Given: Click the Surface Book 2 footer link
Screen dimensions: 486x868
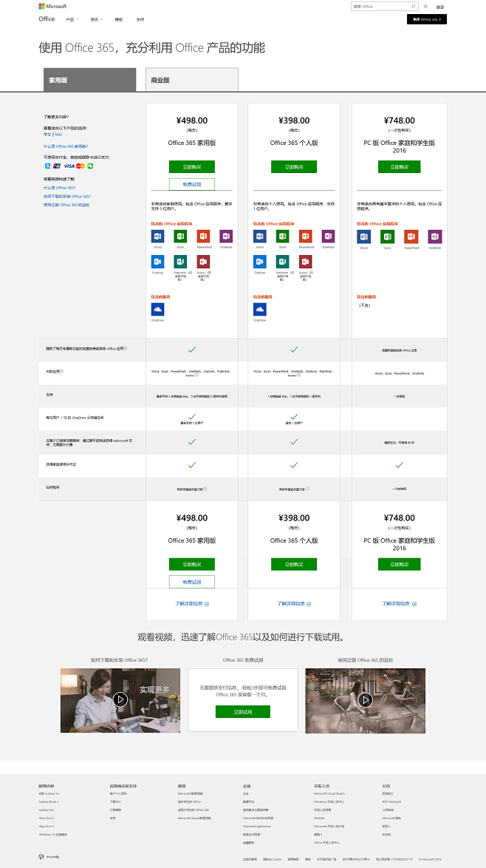Looking at the screenshot, I should coord(49,801).
